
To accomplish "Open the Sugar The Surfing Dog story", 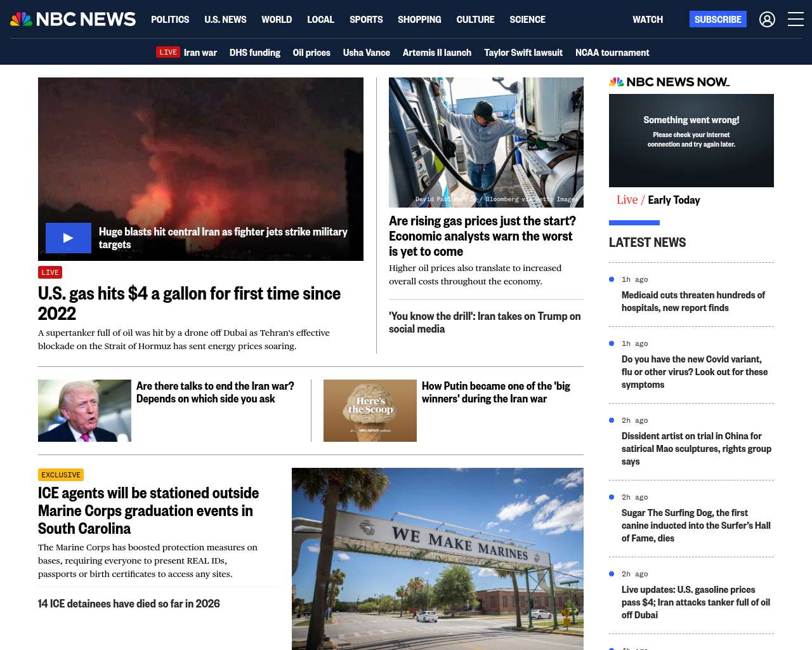I will pyautogui.click(x=696, y=526).
